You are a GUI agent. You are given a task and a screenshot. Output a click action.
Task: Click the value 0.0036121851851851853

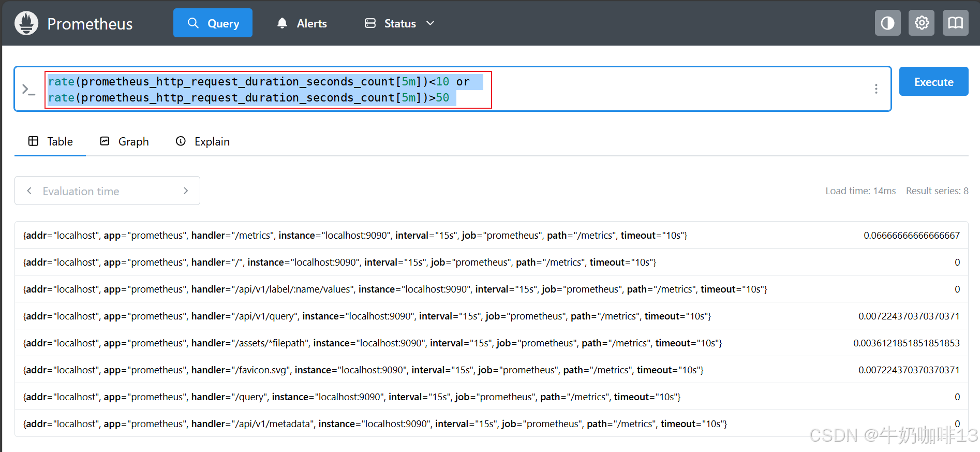tap(907, 343)
